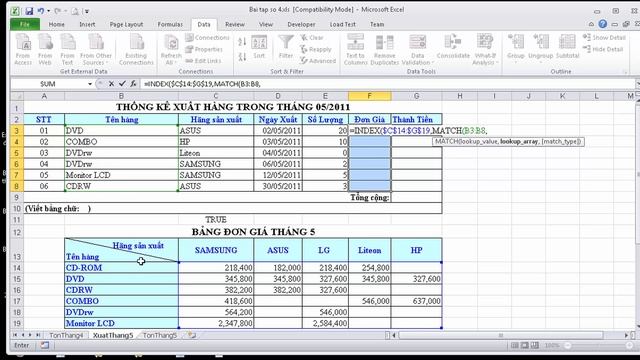This screenshot has width=640, height=360.
Task: Click the Select All corner button
Action: [17, 96]
